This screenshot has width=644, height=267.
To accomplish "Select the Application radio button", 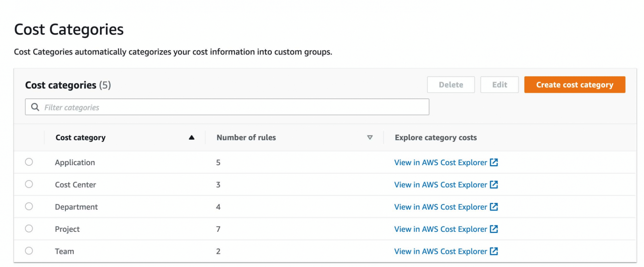I will [x=29, y=162].
